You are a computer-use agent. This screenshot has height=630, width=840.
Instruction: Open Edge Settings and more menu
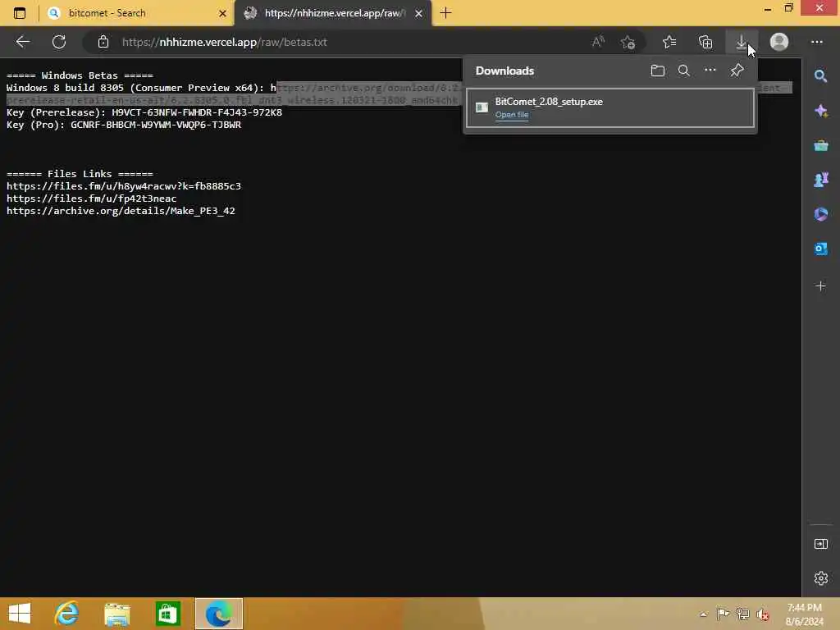click(816, 42)
